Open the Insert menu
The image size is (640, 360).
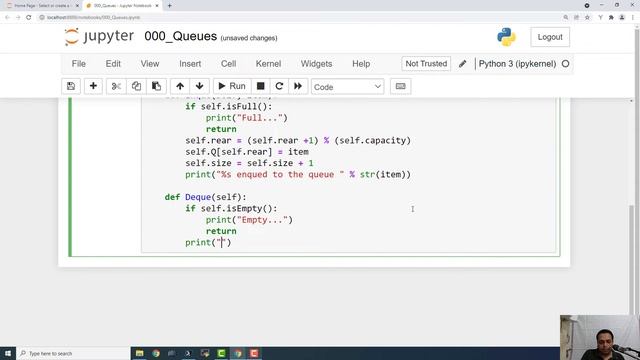190,64
